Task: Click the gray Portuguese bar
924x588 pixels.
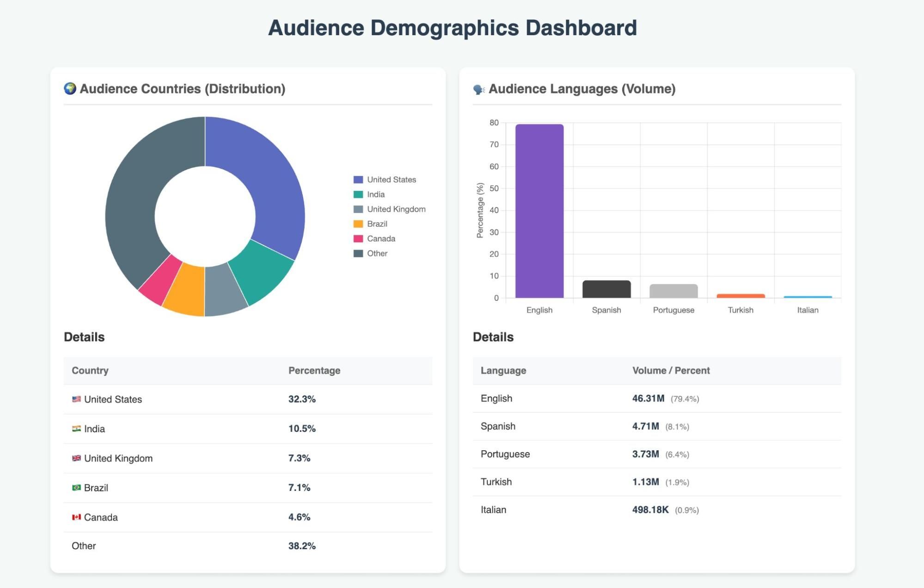Action: [673, 291]
